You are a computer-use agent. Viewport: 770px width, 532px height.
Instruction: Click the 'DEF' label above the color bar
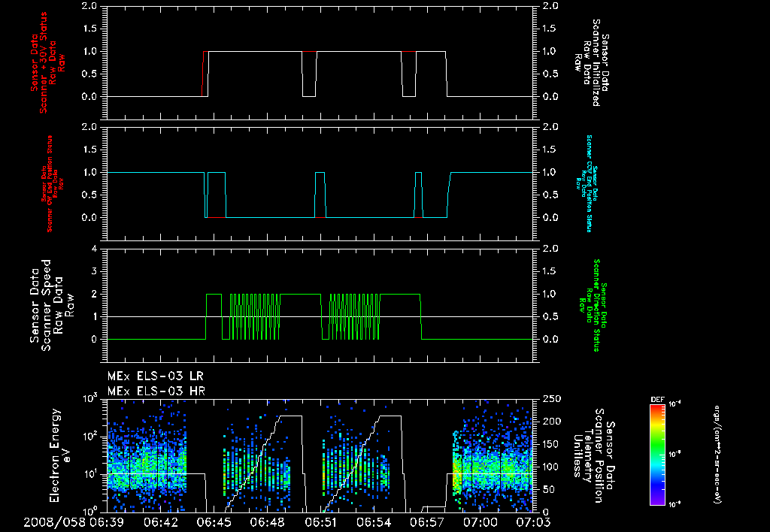click(x=657, y=400)
